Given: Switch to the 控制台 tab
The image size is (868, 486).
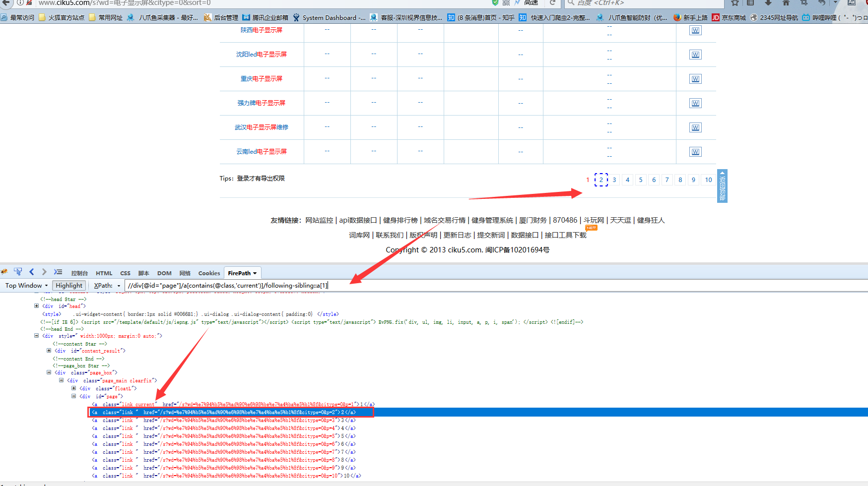Looking at the screenshot, I should coord(79,273).
